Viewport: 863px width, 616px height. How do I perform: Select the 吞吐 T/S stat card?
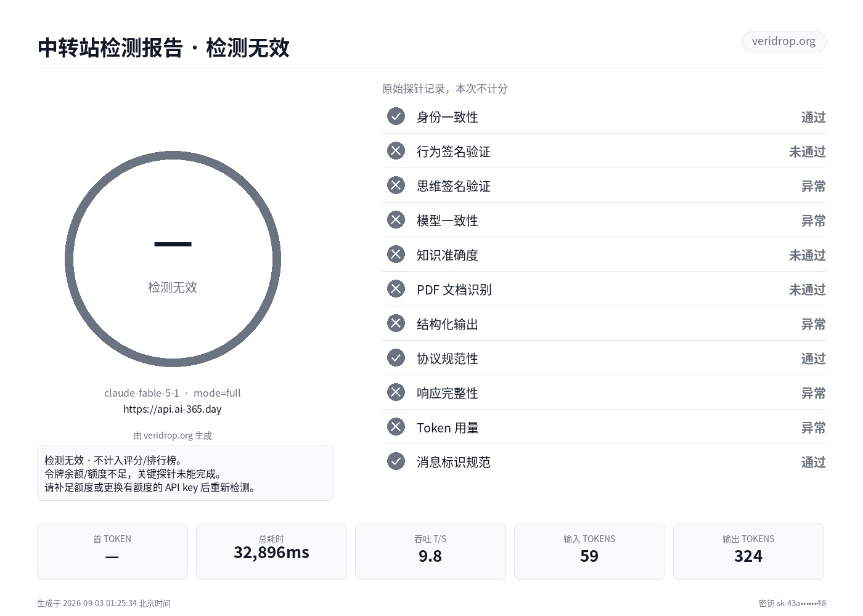(x=430, y=551)
